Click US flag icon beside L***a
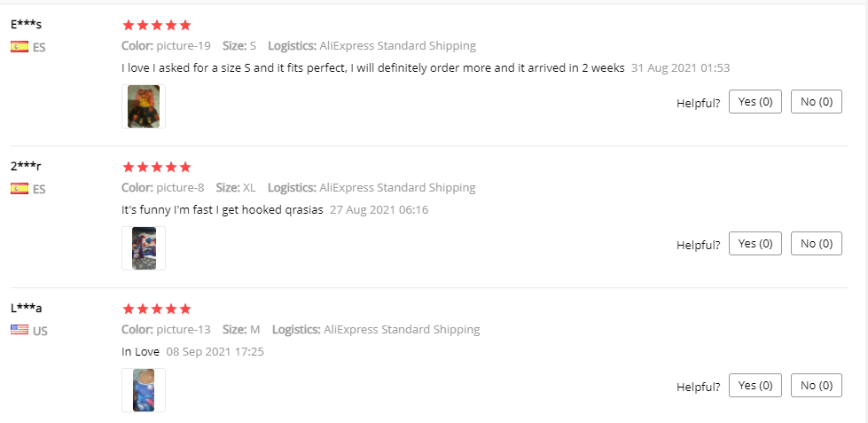Image resolution: width=868 pixels, height=423 pixels. tap(20, 330)
